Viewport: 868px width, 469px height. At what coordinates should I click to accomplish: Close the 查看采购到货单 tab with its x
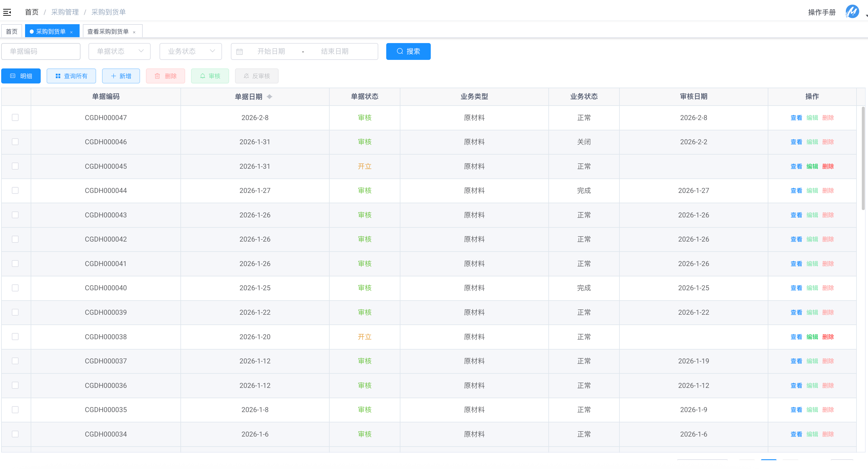tap(134, 32)
